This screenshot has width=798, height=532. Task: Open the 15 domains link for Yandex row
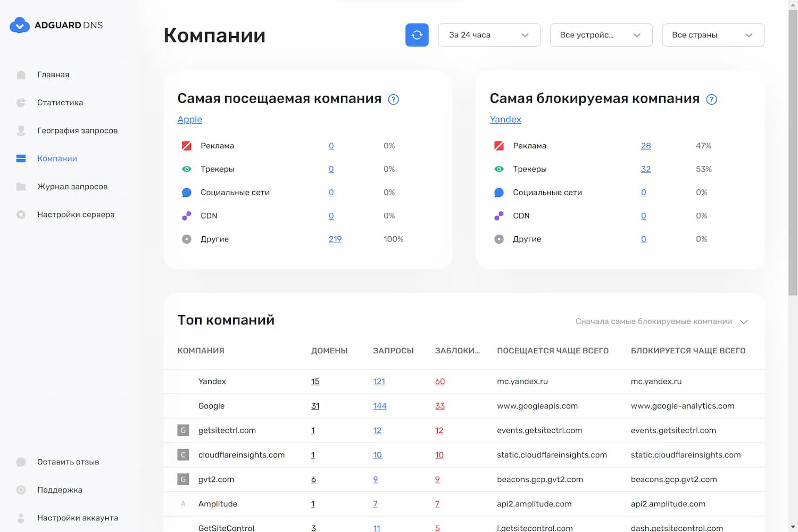(x=315, y=381)
